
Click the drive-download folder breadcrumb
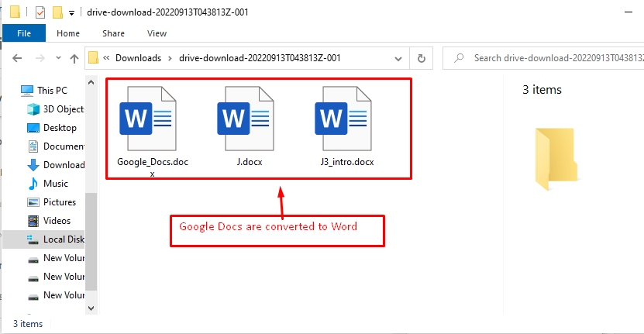point(260,58)
